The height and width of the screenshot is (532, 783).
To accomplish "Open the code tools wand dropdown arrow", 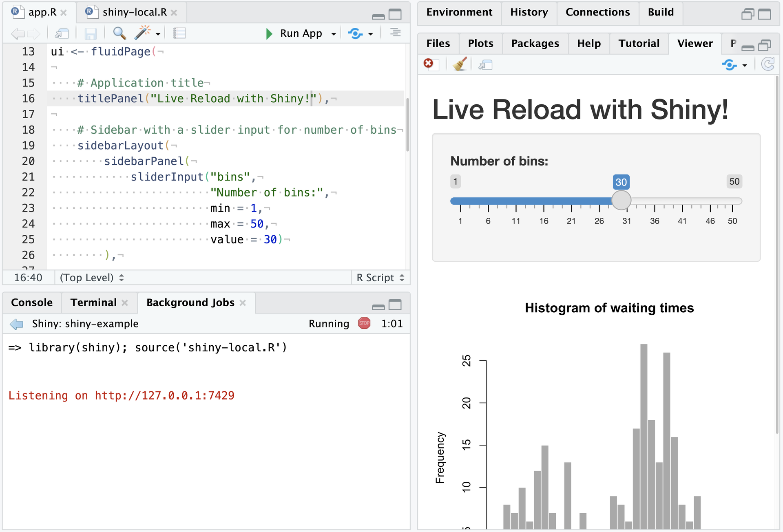I will tap(158, 34).
